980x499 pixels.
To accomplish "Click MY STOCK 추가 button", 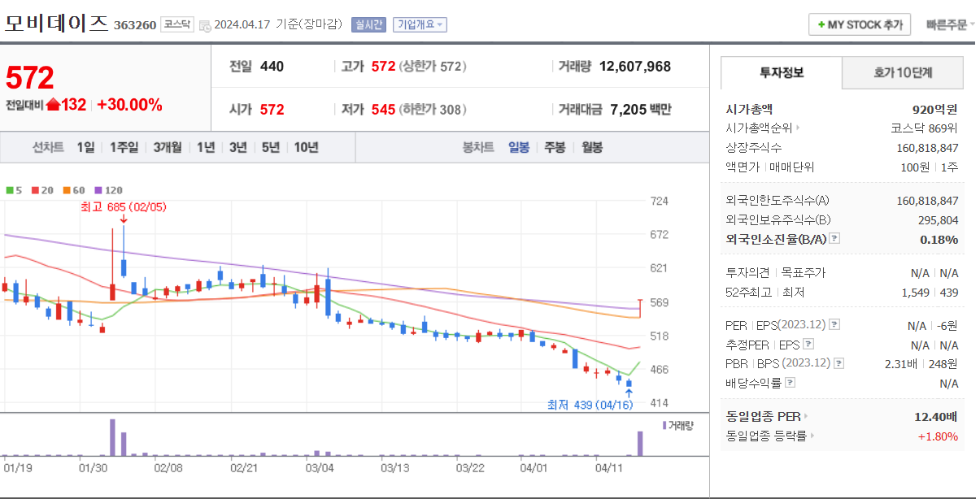I will point(860,25).
